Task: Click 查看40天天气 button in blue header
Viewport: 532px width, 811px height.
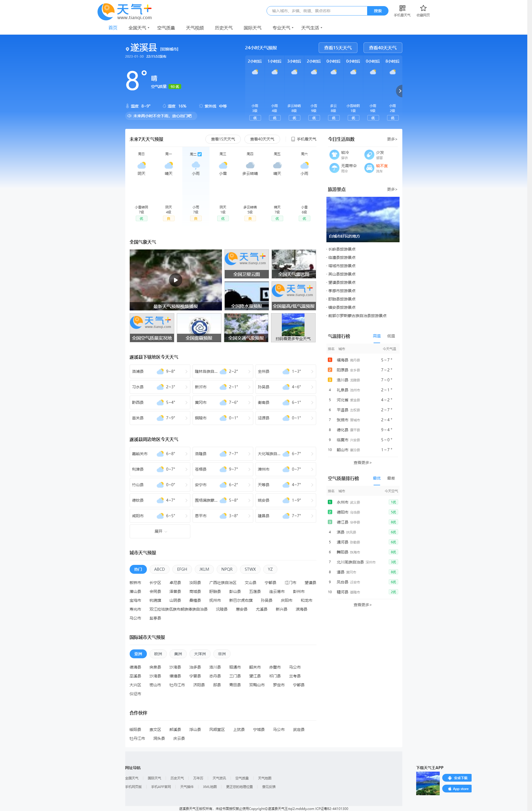Action: click(x=382, y=48)
